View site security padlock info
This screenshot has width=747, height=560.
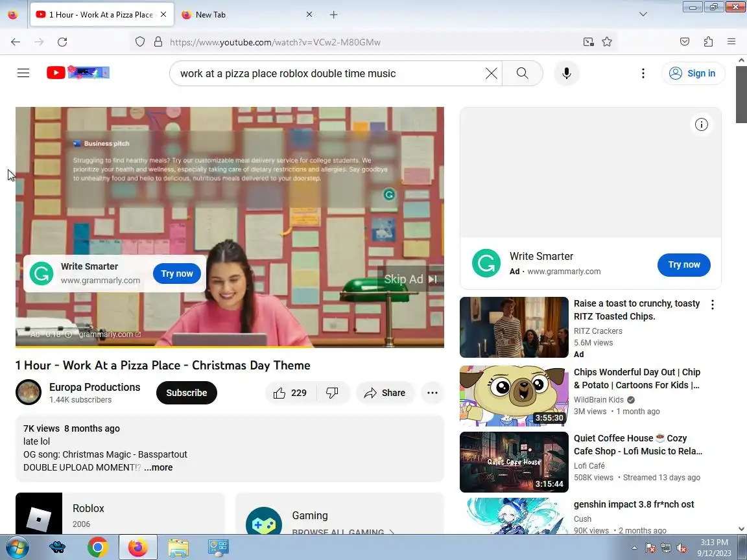pyautogui.click(x=158, y=42)
